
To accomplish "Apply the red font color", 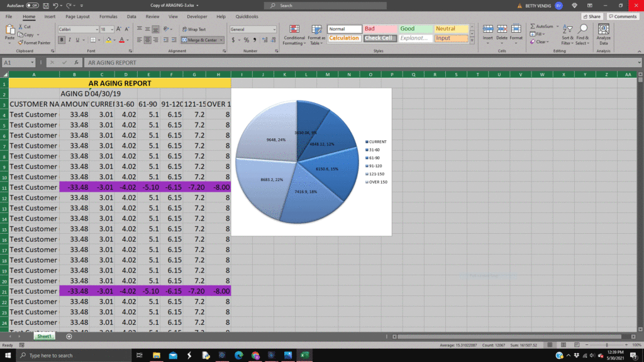I will [121, 40].
